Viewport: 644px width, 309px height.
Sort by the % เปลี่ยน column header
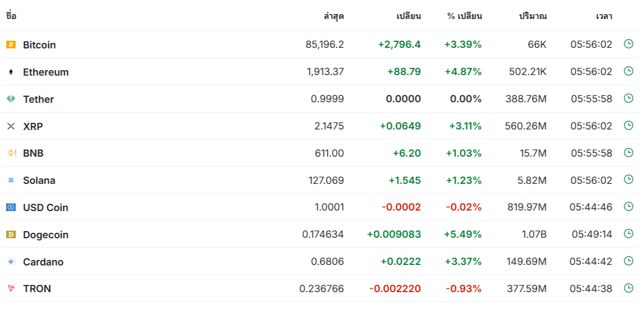point(465,17)
